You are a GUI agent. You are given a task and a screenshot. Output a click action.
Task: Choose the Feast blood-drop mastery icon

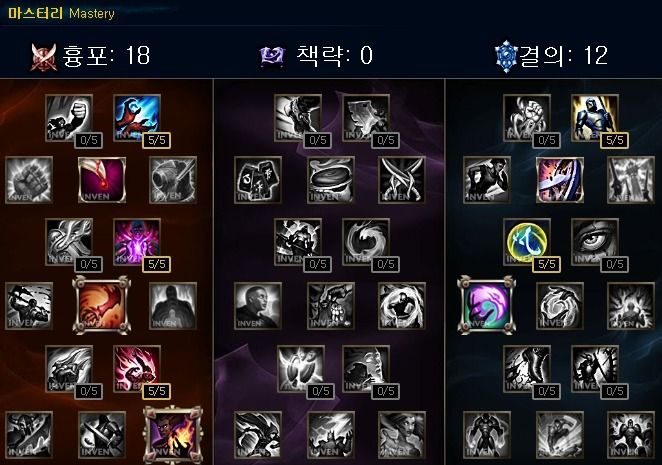[102, 180]
